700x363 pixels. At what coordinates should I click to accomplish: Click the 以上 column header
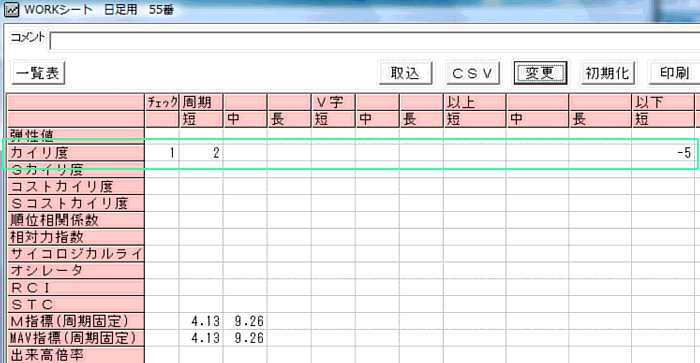pos(475,103)
